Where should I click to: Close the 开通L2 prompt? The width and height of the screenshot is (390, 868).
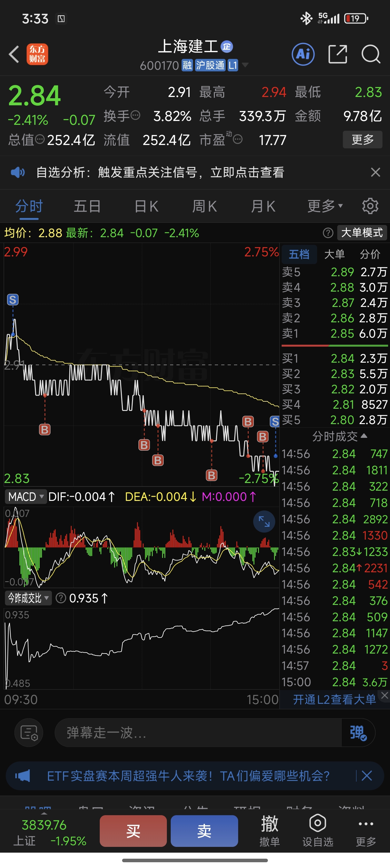[x=385, y=695]
